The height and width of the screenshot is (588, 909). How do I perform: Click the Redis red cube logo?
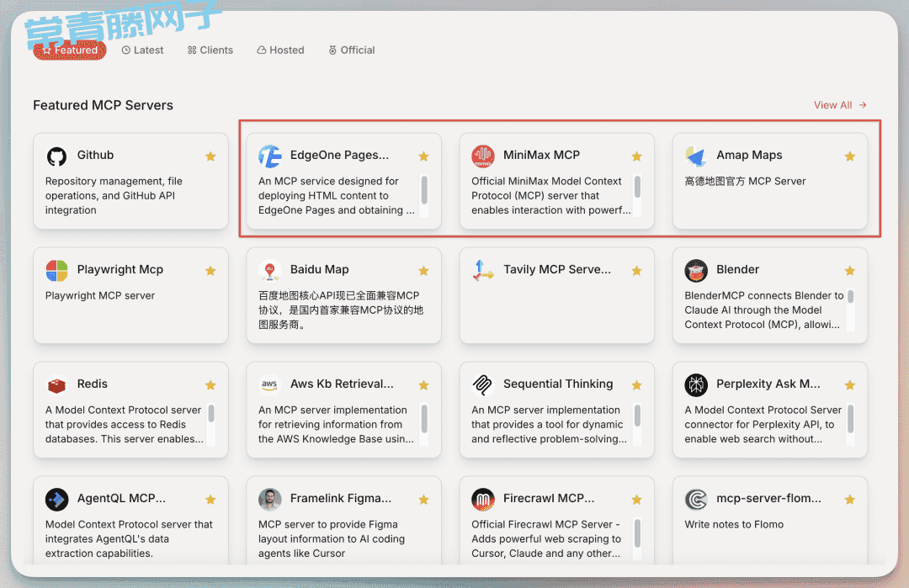57,384
